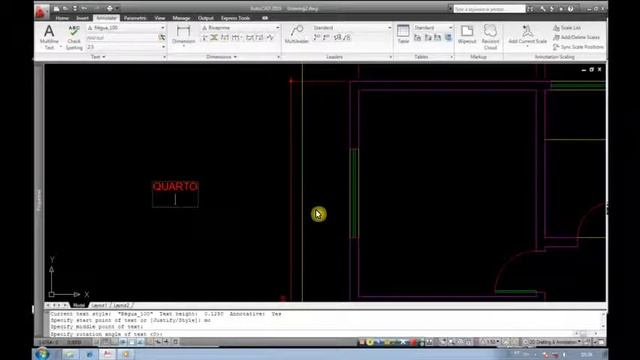This screenshot has width=640, height=360.
Task: Click the search box in title bar
Action: 489,9
